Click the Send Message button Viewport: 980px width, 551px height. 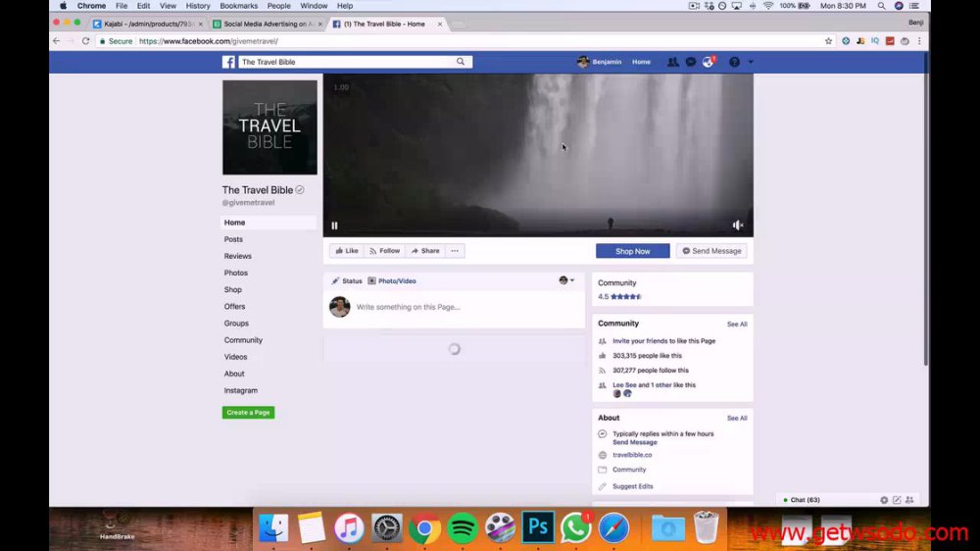(x=711, y=251)
